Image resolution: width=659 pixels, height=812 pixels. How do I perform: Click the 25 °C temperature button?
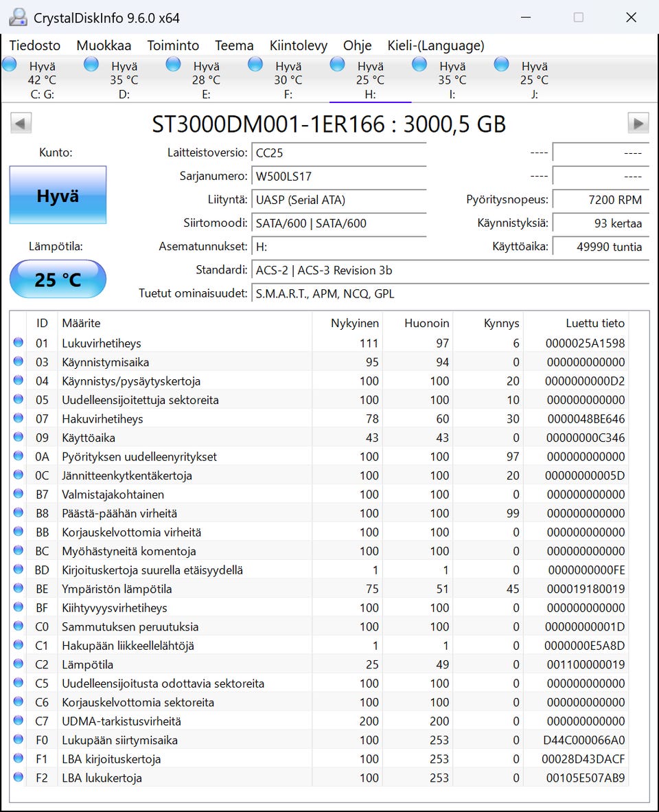click(x=58, y=280)
